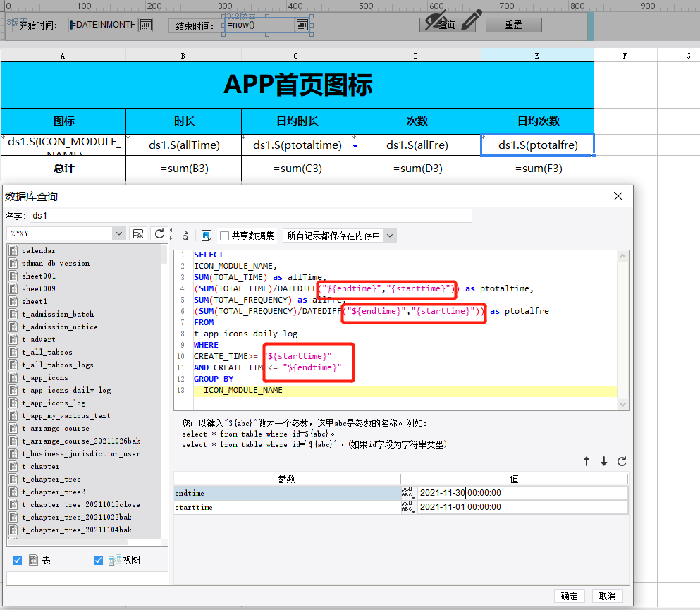Select the calendar table icon

[13, 250]
